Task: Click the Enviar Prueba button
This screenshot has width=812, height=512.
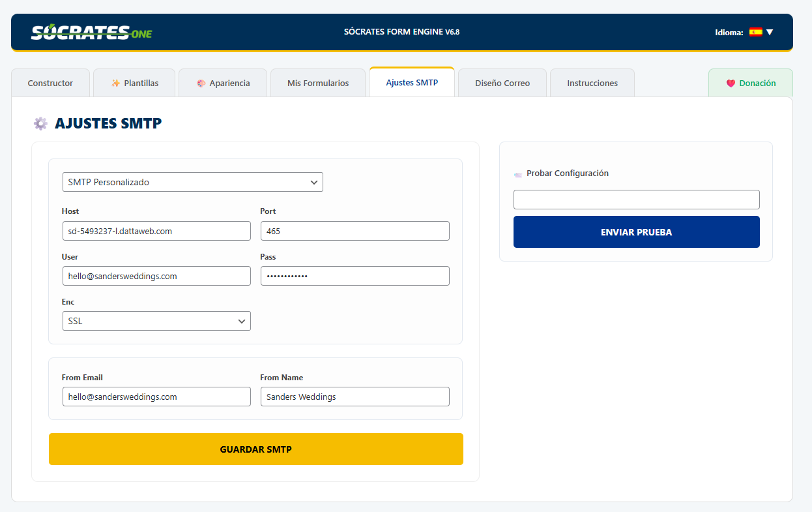Action: pos(636,232)
